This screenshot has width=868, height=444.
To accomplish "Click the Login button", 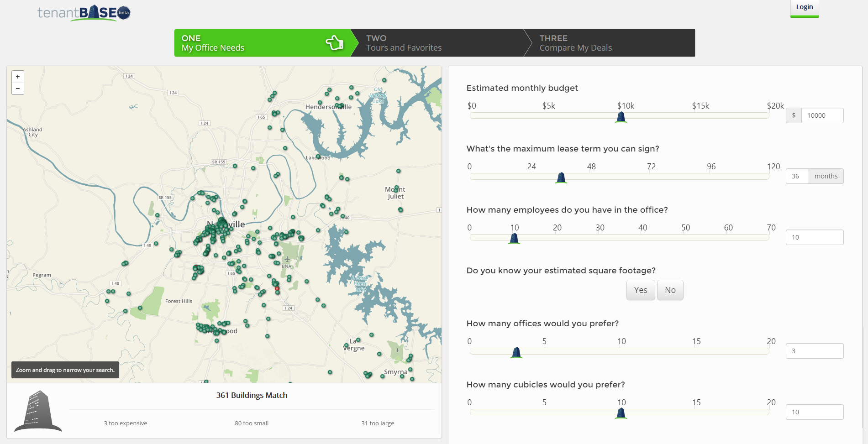I will pos(805,8).
